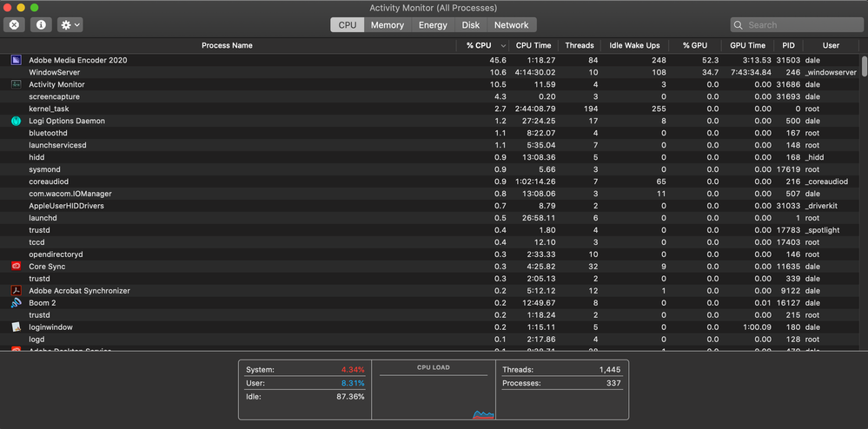Click the loginwindow process icon
The height and width of the screenshot is (429, 868).
click(16, 327)
